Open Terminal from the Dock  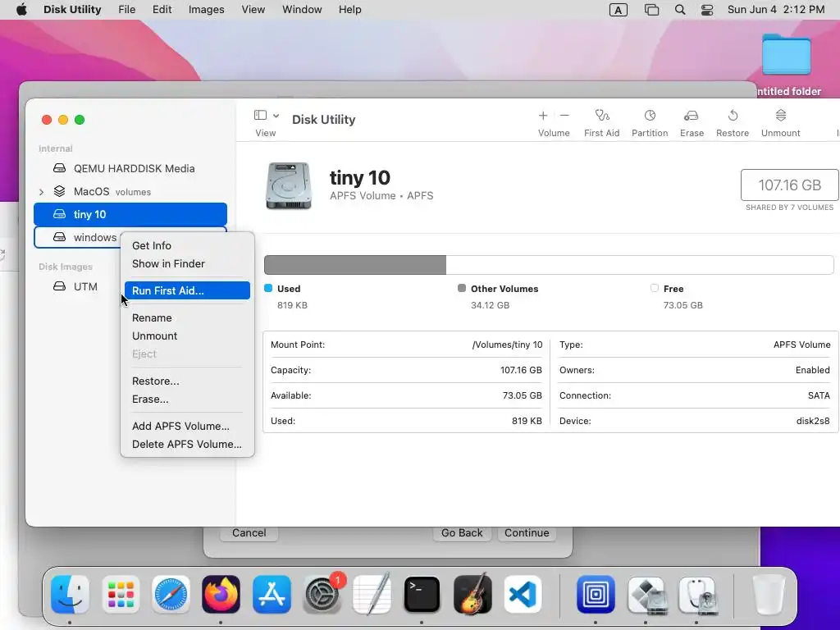(x=422, y=594)
